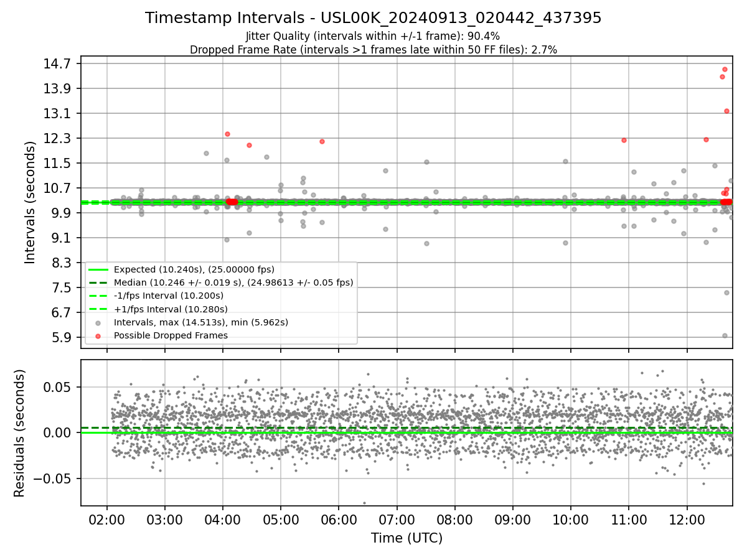747x560 pixels.
Task: Click the 03:00 time tick label
Action: [165, 519]
